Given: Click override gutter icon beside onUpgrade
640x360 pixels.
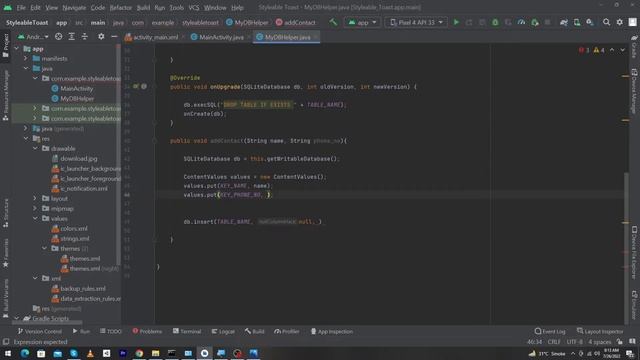Looking at the screenshot, I should 136,87.
